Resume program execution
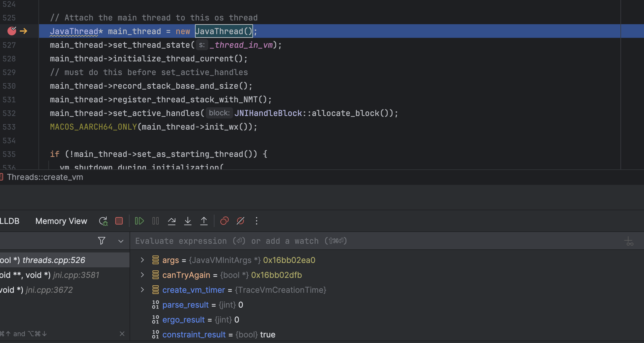This screenshot has width=644, height=343. pyautogui.click(x=139, y=221)
